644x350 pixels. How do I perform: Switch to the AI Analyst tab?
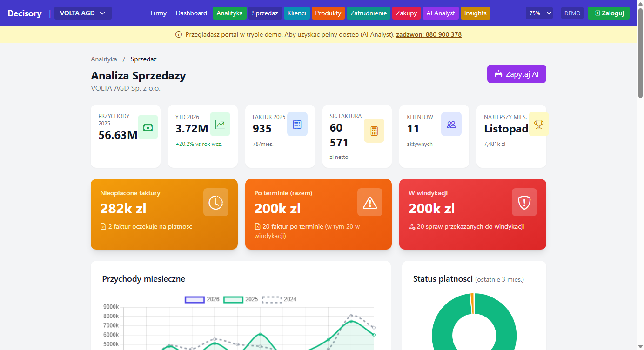(440, 13)
